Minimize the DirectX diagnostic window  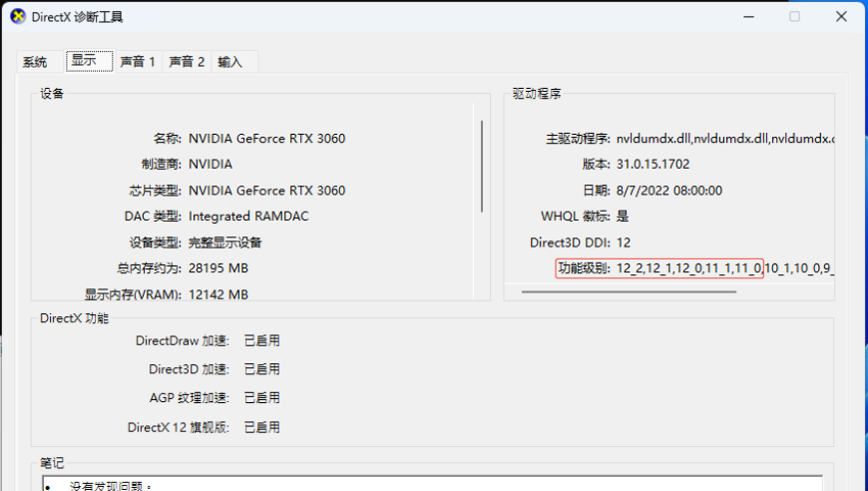click(x=749, y=17)
